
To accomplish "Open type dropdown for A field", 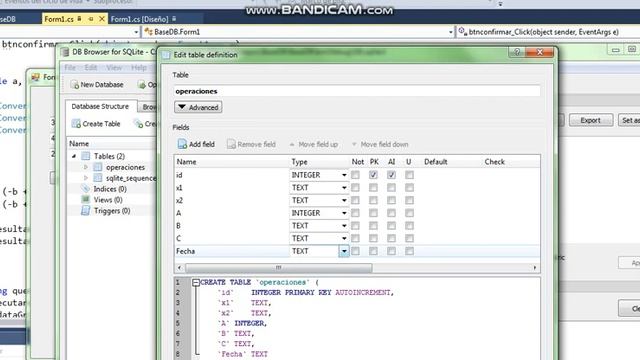I will point(344,213).
